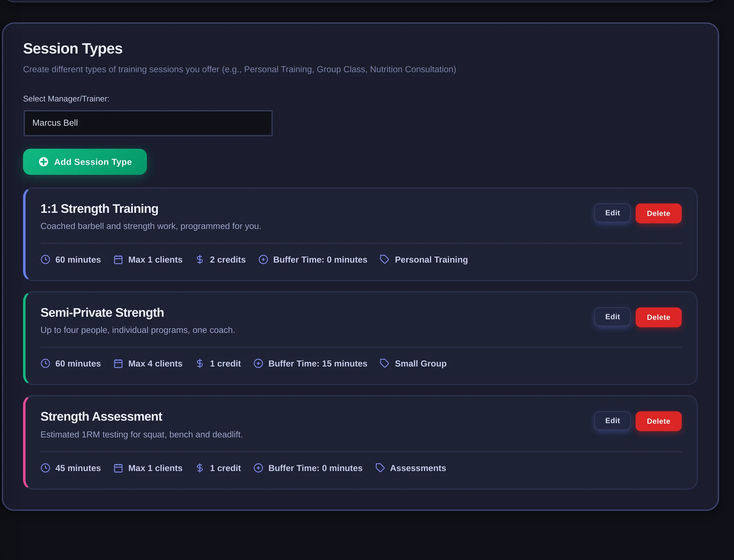
Task: Click dollar icon beside 2 credits
Action: coord(200,259)
